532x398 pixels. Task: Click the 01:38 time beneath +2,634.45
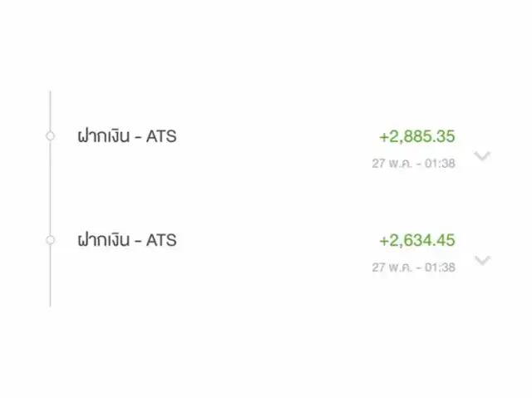440,268
